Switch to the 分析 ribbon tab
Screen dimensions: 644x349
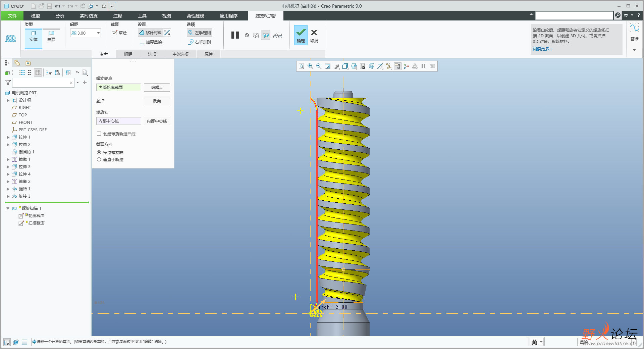click(60, 16)
